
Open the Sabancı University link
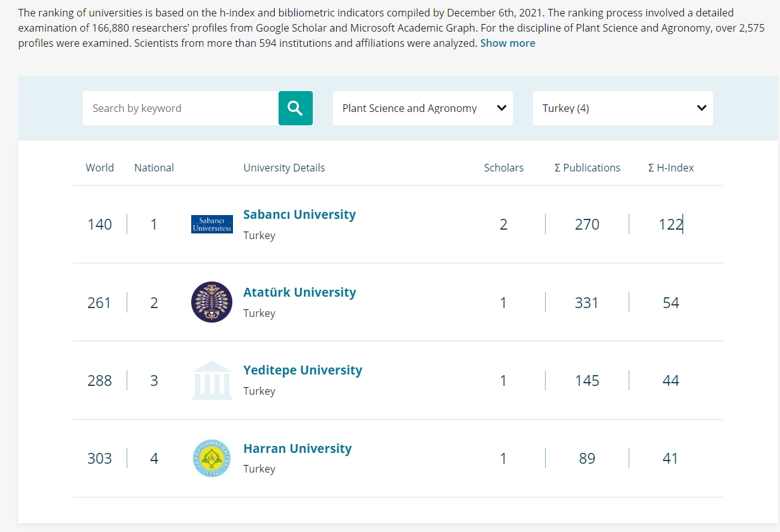coord(299,214)
